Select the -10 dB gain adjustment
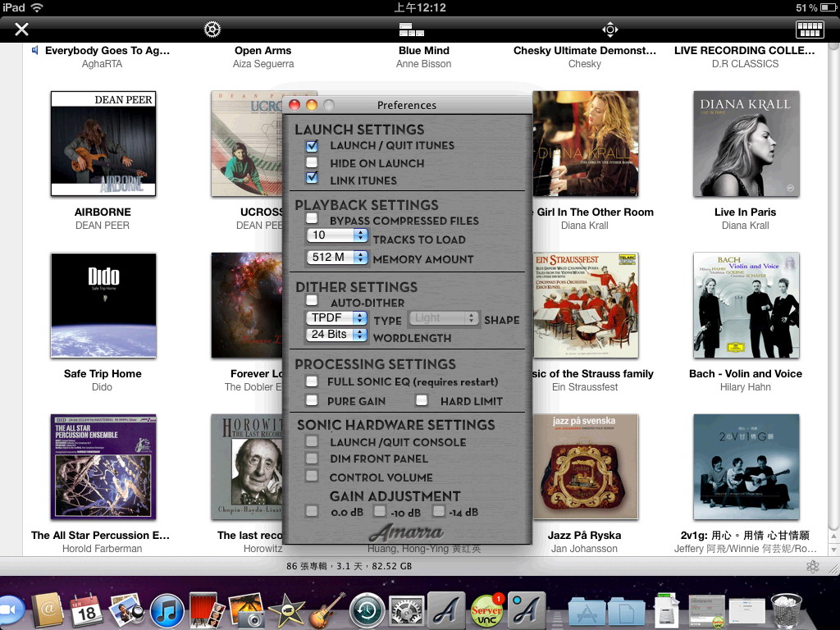The width and height of the screenshot is (840, 630). [x=379, y=511]
